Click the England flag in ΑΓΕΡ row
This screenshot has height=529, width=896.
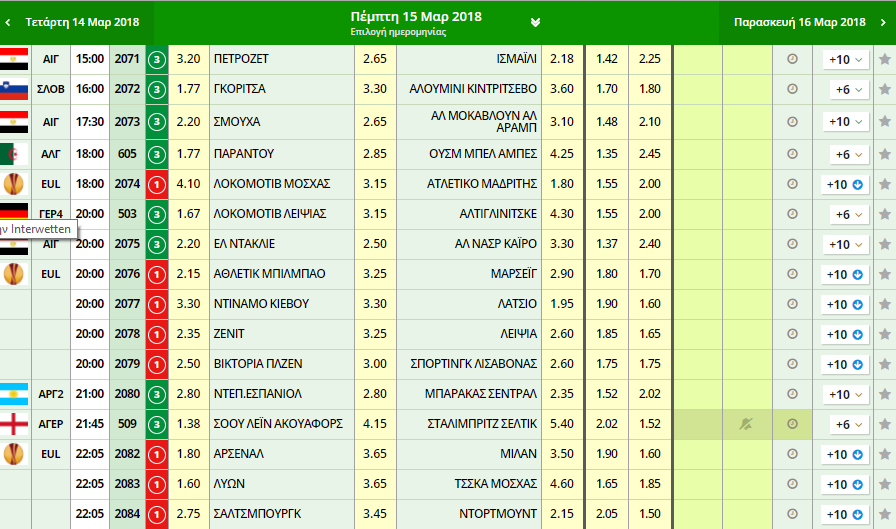[x=14, y=424]
